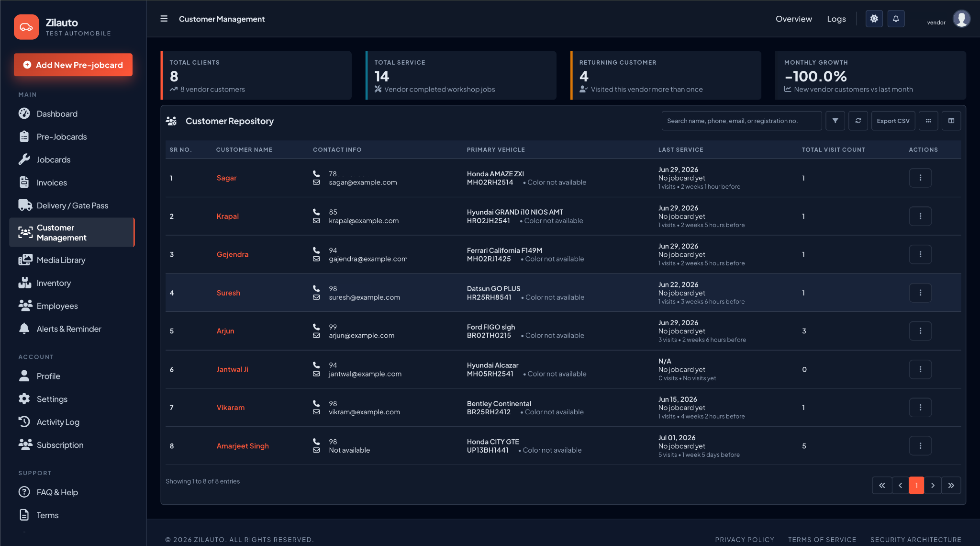
Task: Open actions menu for Krapal row
Action: [920, 216]
